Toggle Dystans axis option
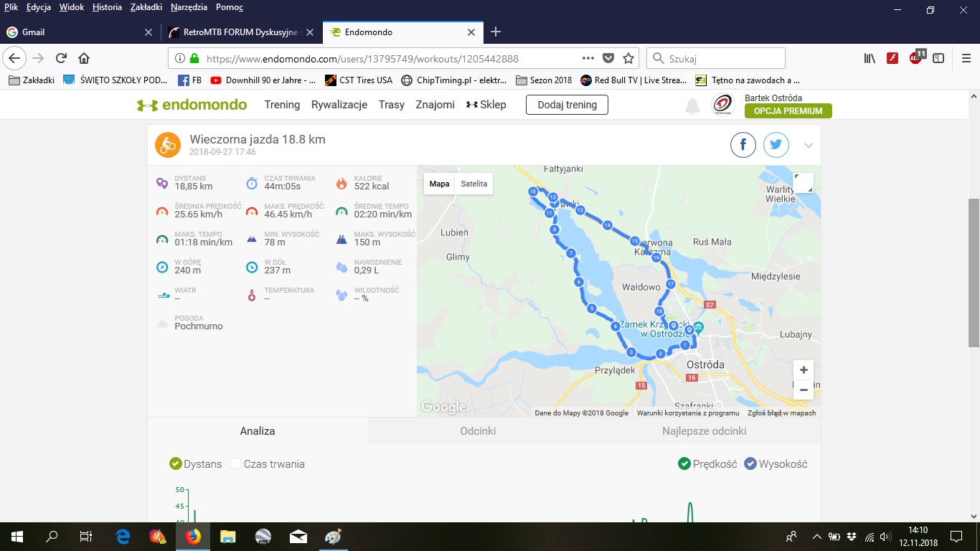 point(176,464)
